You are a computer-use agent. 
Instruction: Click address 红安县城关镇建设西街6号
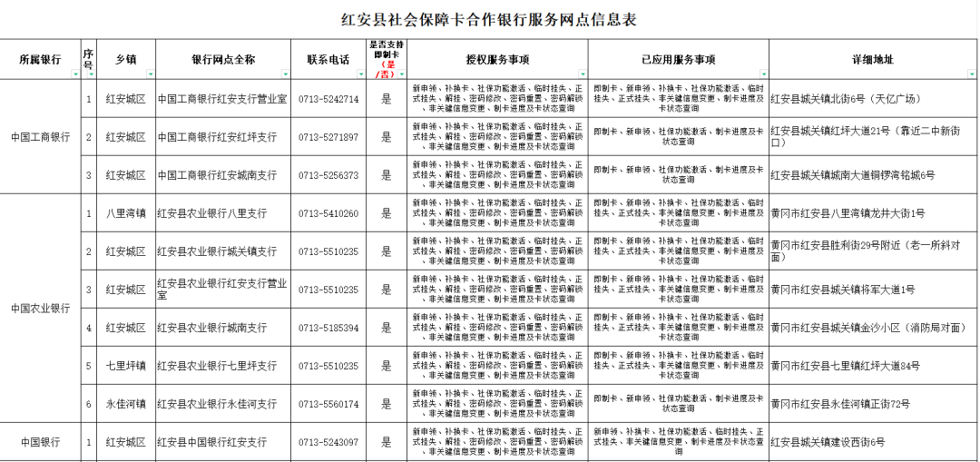[874, 442]
